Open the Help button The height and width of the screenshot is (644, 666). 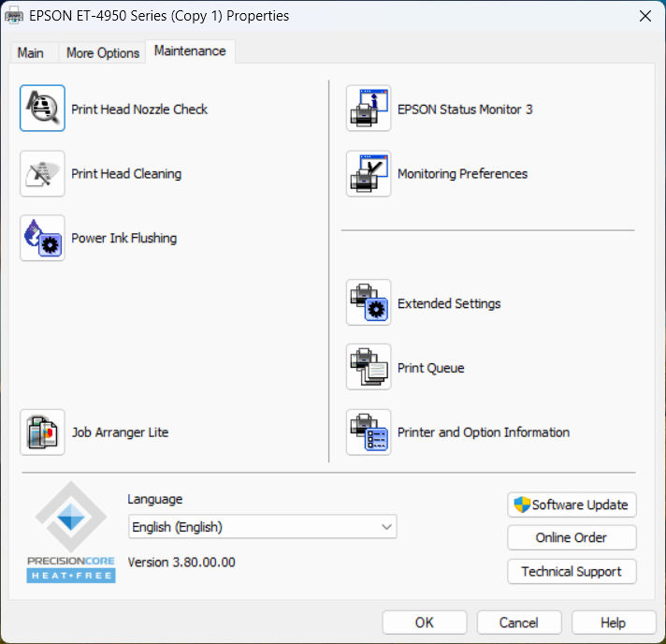(x=614, y=622)
